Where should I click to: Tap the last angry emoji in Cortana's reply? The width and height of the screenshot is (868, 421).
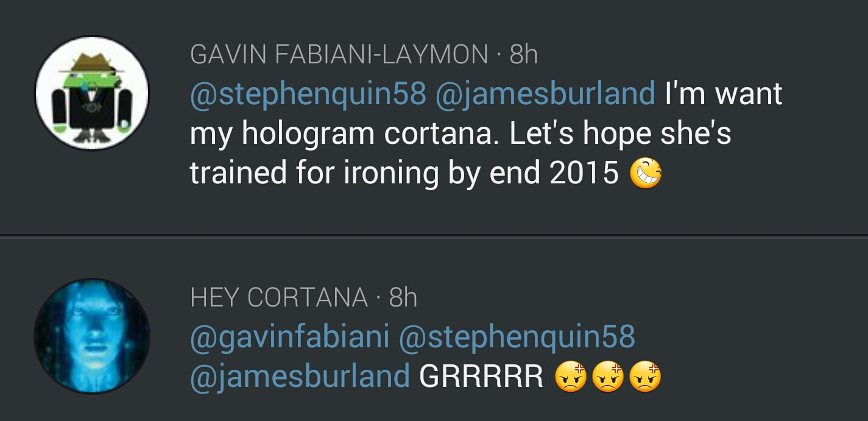coord(644,377)
